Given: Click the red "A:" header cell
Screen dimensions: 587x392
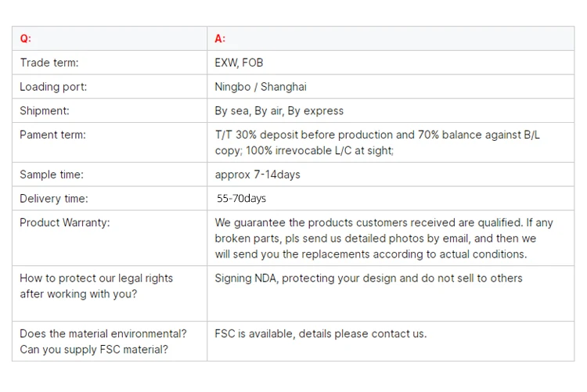Looking at the screenshot, I should [x=220, y=39].
